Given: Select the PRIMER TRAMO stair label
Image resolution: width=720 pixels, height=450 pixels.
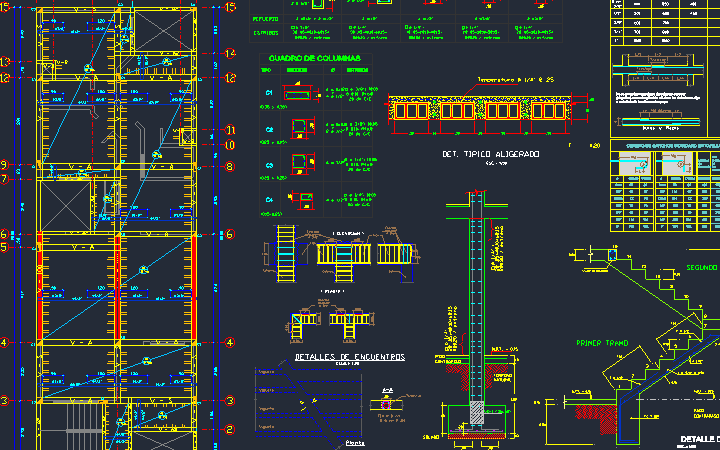Looking at the screenshot, I should (x=602, y=343).
